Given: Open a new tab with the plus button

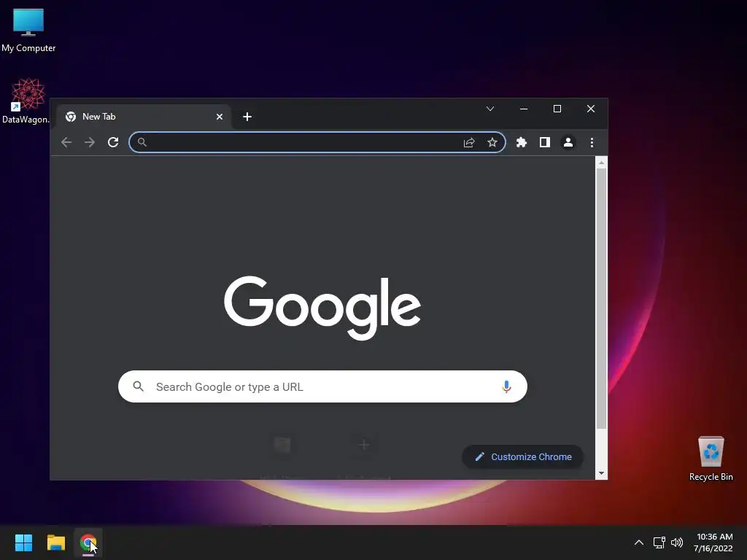Looking at the screenshot, I should [247, 117].
